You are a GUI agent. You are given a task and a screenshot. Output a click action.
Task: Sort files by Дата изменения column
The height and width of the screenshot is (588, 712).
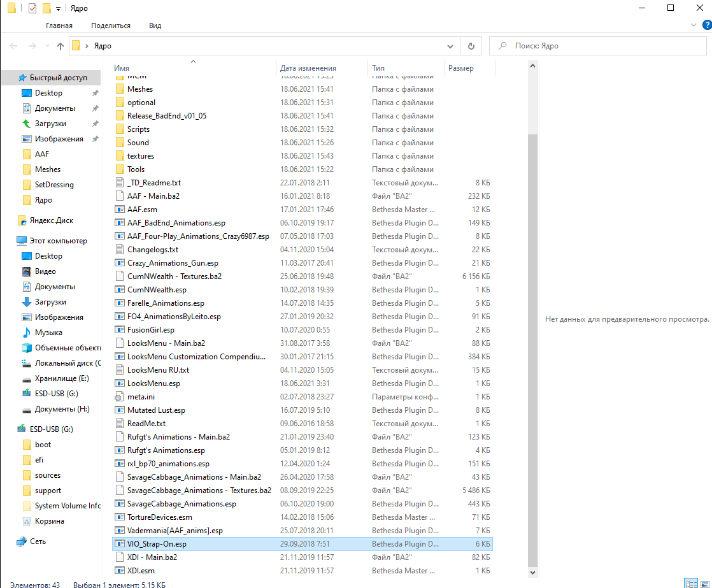tap(308, 68)
